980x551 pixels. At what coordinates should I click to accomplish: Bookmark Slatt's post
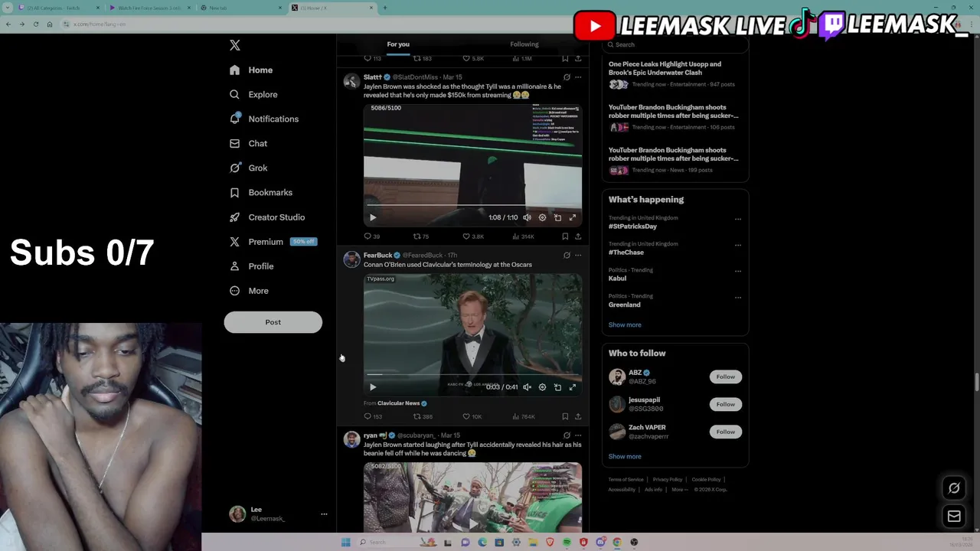click(565, 236)
